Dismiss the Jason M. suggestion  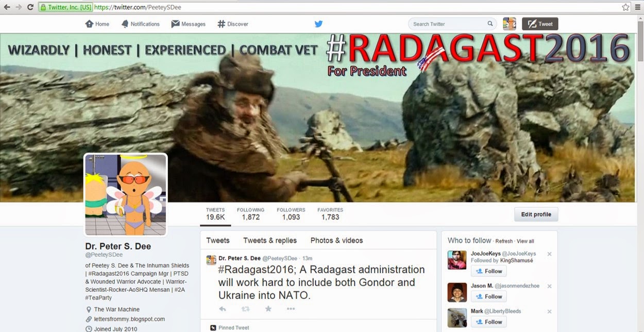coord(549,286)
